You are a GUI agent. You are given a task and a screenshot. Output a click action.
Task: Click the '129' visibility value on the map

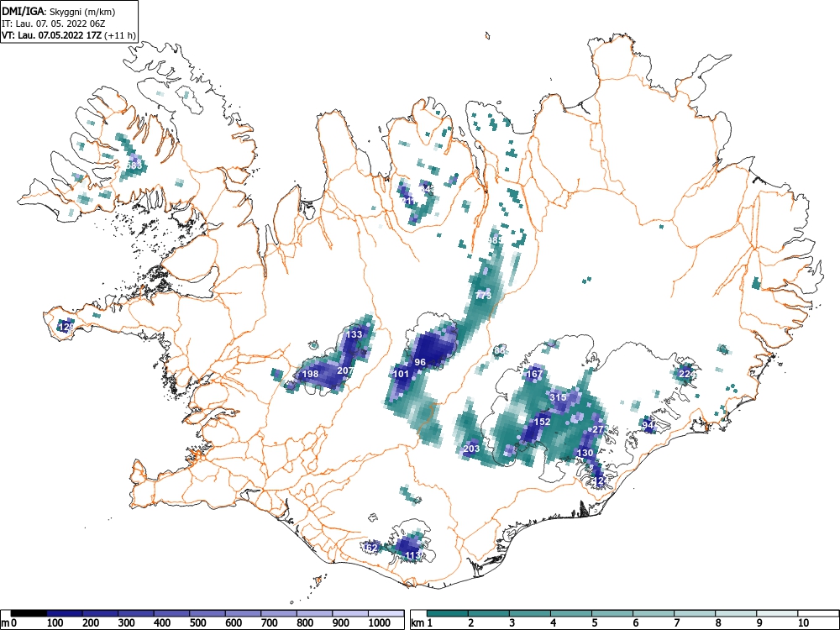pos(66,327)
